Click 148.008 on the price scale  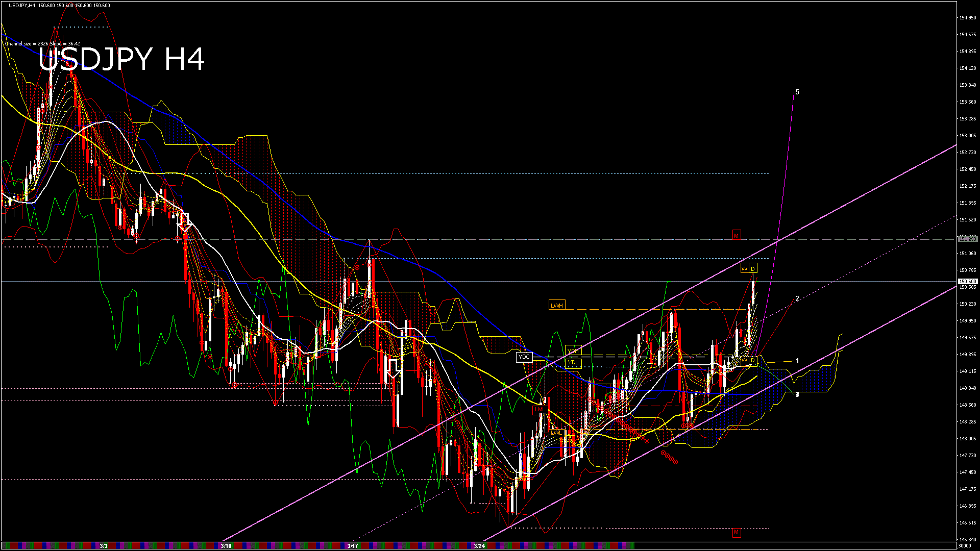(968, 439)
